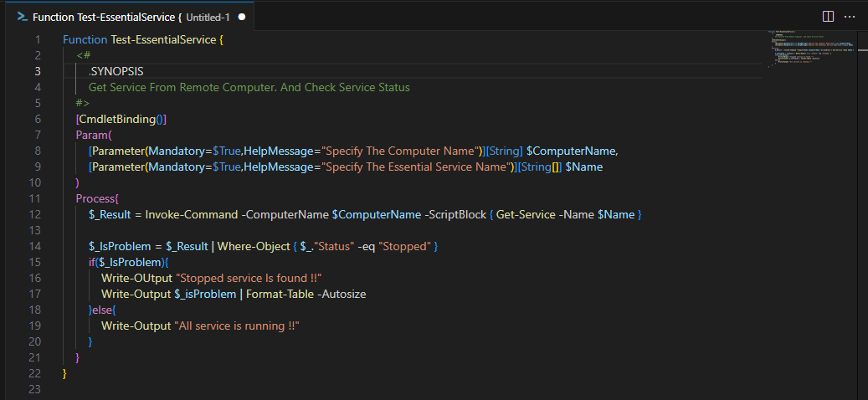Click the }else{ statement
The width and height of the screenshot is (868, 400).
(x=102, y=310)
